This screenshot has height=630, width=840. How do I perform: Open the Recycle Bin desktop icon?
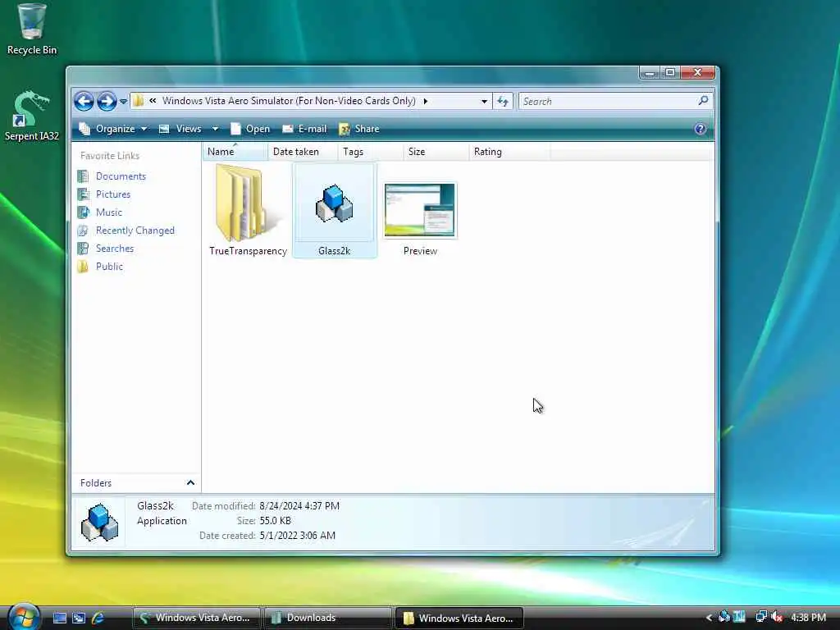point(32,30)
